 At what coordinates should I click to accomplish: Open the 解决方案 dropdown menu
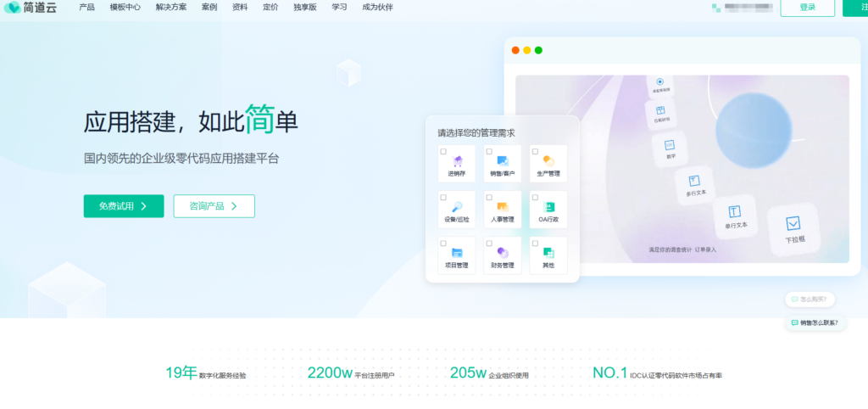pos(171,7)
